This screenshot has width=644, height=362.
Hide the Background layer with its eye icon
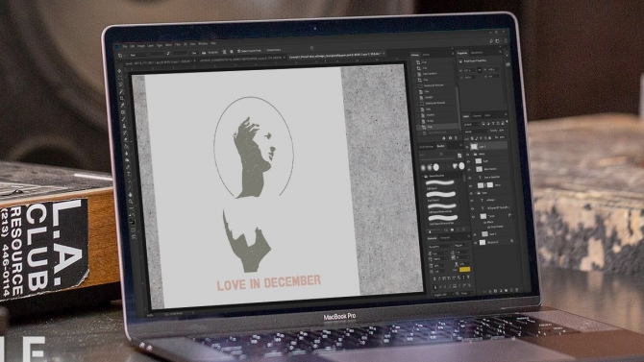(476, 243)
